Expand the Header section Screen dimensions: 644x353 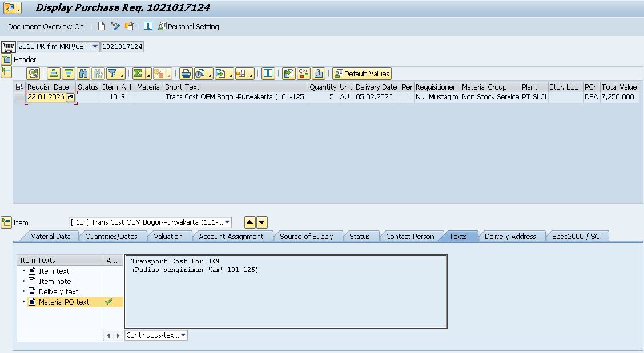pos(6,59)
